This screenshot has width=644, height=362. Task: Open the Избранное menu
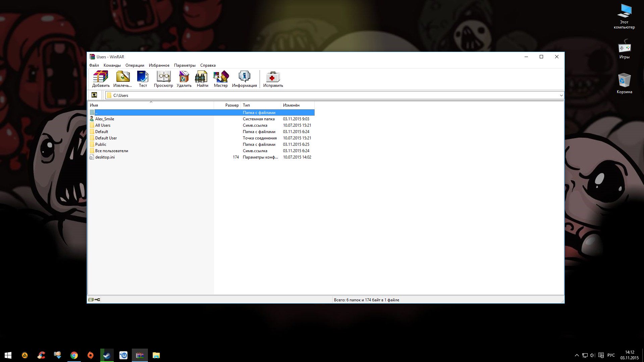159,65
